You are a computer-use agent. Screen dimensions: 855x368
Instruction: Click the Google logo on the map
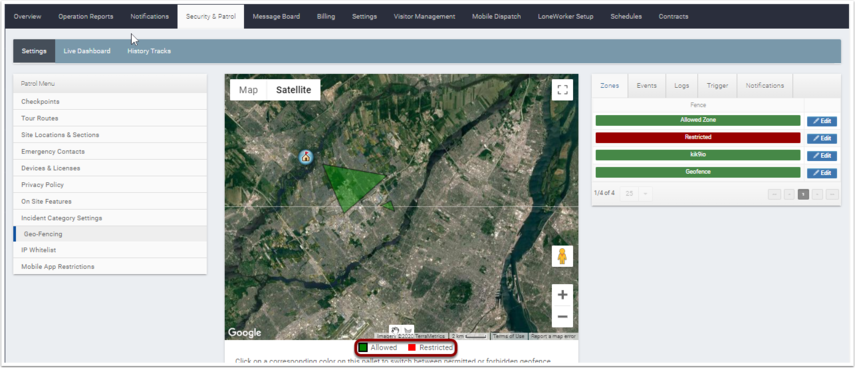coord(244,333)
